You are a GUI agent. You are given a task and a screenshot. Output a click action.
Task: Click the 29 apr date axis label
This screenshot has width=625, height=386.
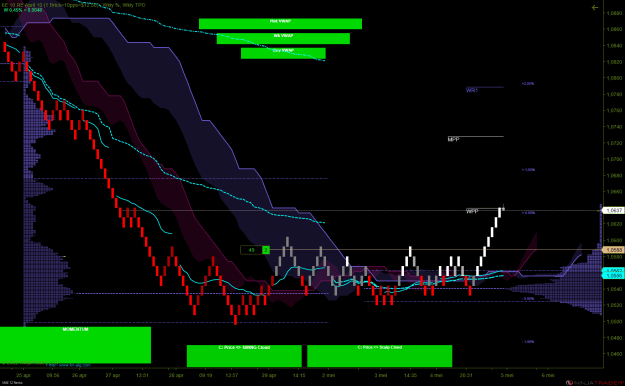pos(269,375)
